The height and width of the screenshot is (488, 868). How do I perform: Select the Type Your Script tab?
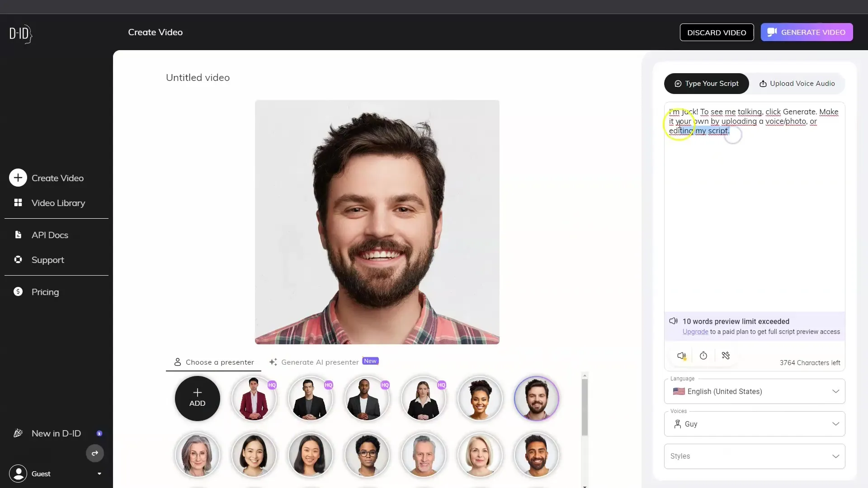(707, 84)
